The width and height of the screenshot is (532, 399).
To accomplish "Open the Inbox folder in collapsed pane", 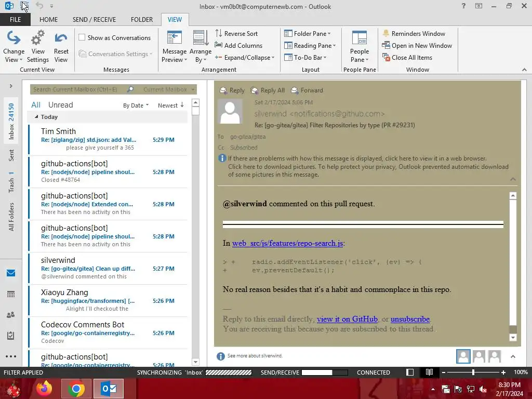I will tap(11, 121).
